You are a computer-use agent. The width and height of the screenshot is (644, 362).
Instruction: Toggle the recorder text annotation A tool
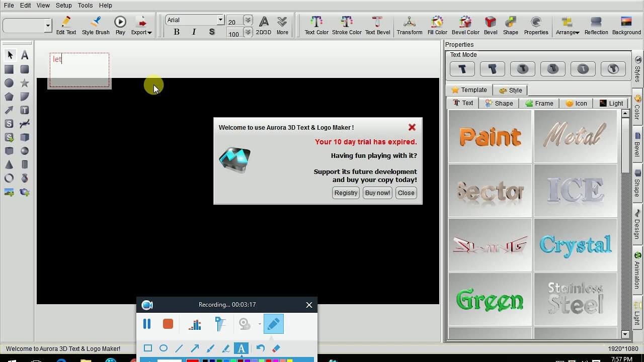241,348
